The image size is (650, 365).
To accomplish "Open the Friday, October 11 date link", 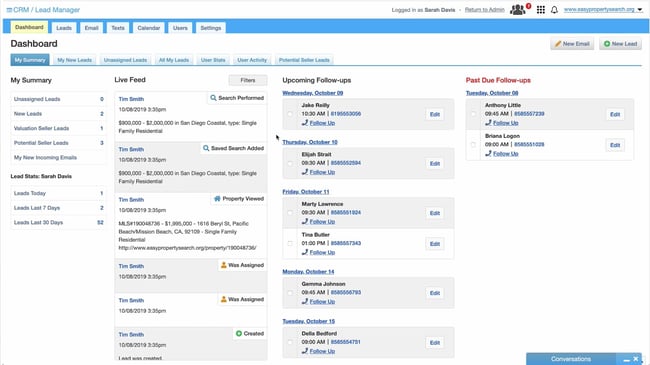I will point(306,192).
